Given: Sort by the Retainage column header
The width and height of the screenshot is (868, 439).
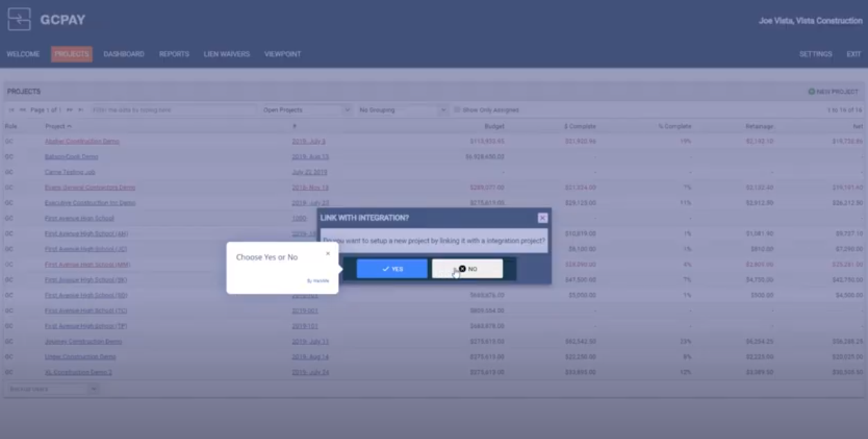Looking at the screenshot, I should click(x=759, y=126).
